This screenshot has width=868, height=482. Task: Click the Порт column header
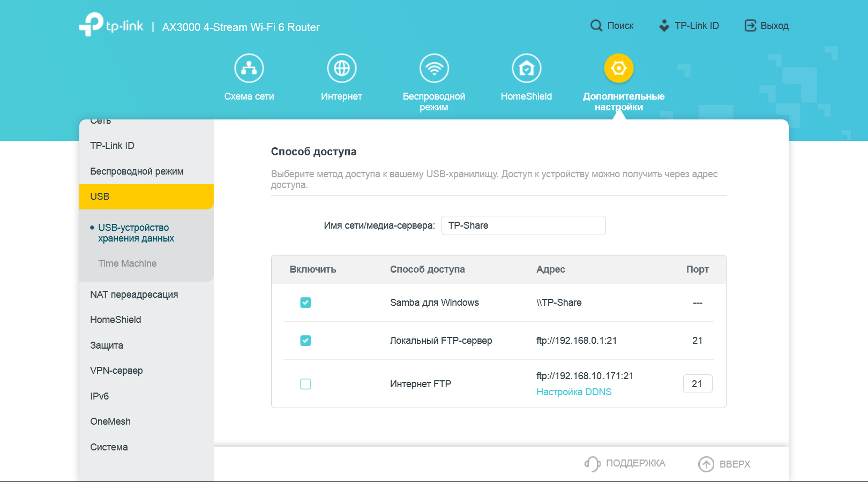(x=698, y=269)
